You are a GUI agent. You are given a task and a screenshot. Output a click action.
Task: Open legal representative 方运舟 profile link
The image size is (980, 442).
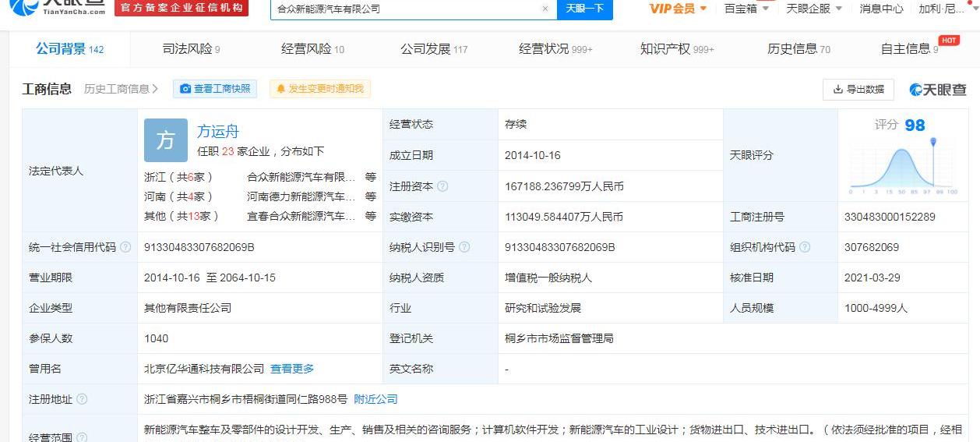(218, 131)
